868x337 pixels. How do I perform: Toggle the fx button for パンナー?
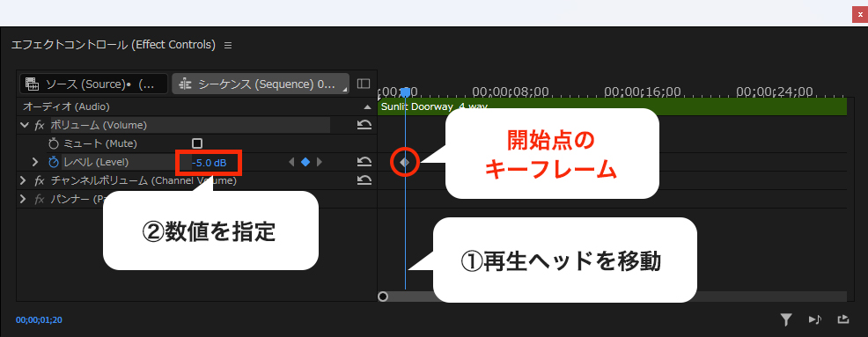pos(40,199)
